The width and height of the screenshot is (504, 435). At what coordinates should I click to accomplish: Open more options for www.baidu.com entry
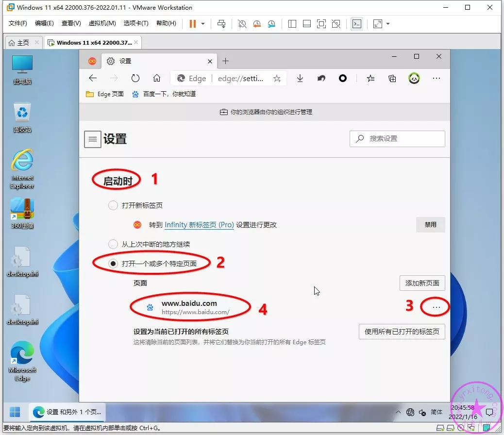[436, 307]
